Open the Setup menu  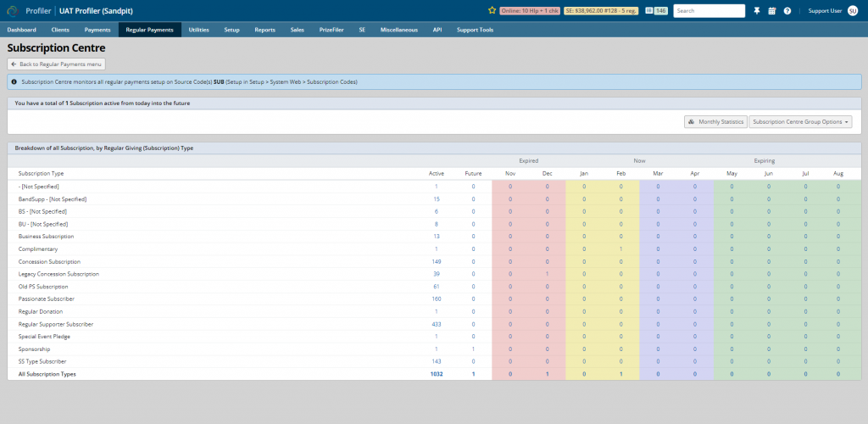click(x=232, y=30)
